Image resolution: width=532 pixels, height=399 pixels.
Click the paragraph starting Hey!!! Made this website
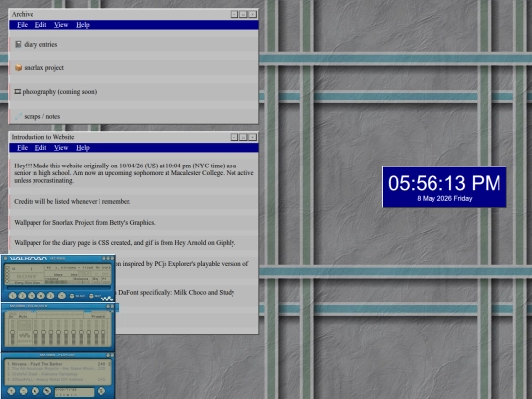coord(134,173)
